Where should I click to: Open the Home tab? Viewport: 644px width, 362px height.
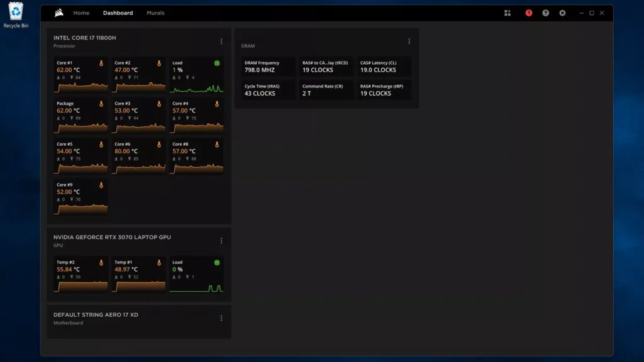tap(81, 13)
